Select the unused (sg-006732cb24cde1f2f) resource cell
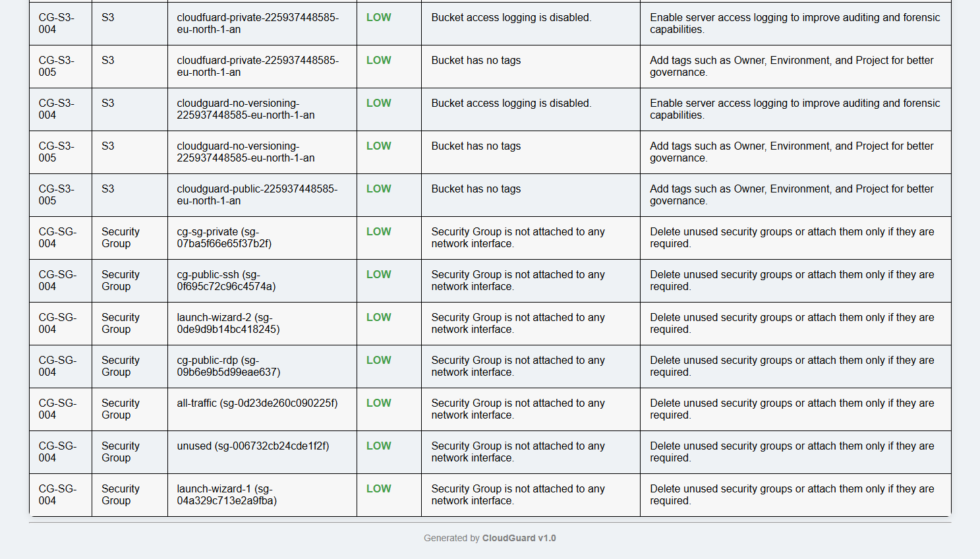Image resolution: width=980 pixels, height=559 pixels. tap(262, 452)
